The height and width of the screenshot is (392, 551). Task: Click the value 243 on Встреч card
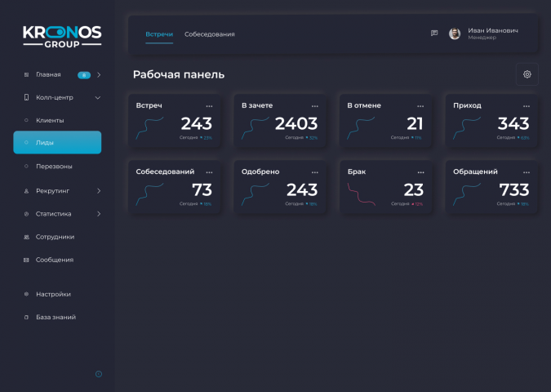pos(197,123)
